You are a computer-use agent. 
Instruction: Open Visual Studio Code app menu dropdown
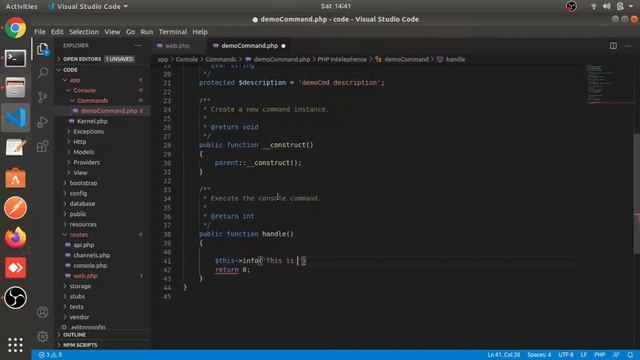tap(88, 7)
